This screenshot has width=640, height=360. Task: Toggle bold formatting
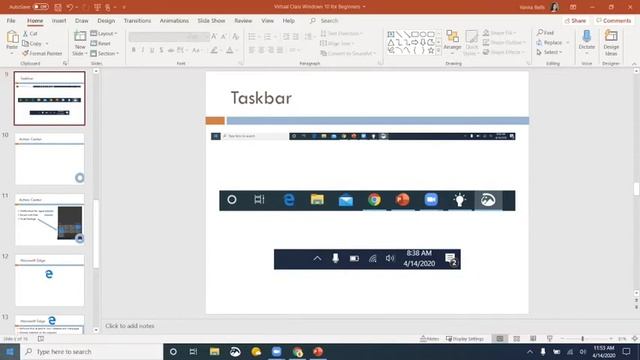pyautogui.click(x=133, y=50)
